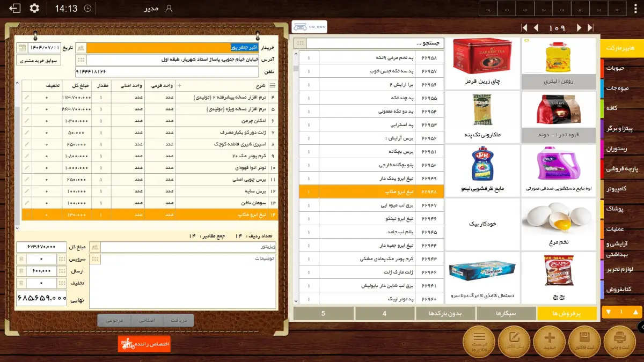
Task: Click the save invoice (ثبت فاکتور) floppy icon
Action: [x=585, y=341]
